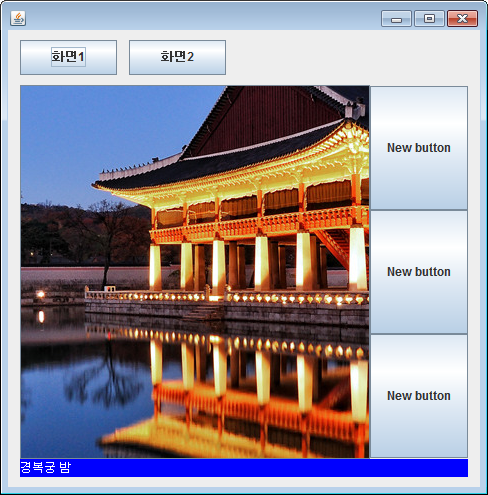Choose the bottom New button on the right

(419, 396)
